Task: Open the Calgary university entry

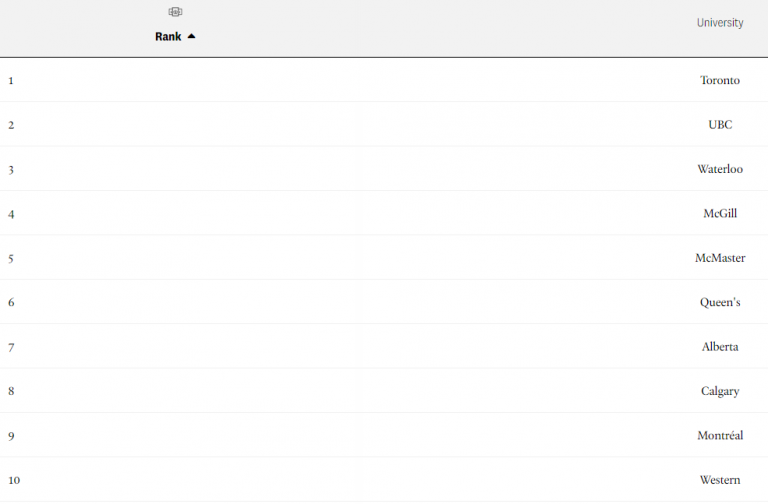Action: pos(720,391)
